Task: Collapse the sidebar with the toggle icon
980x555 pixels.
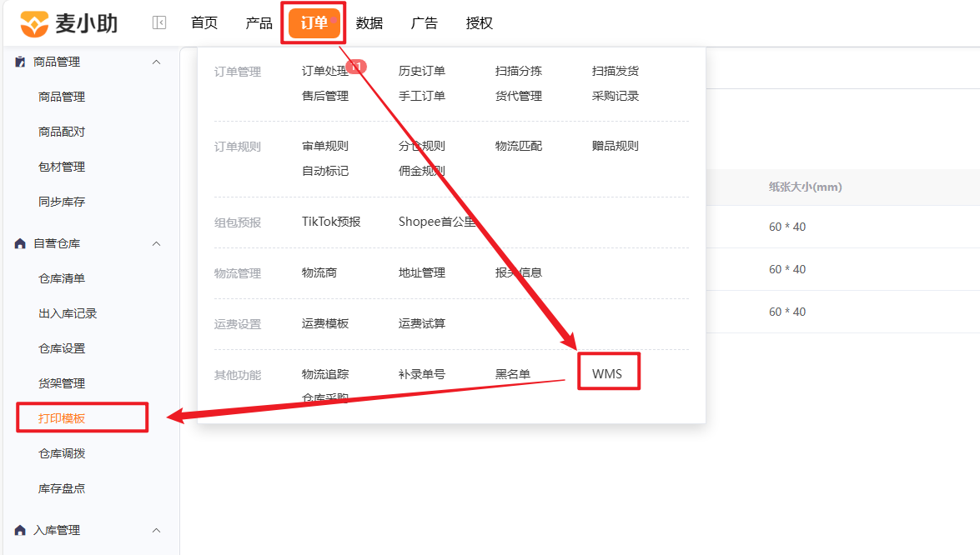Action: click(159, 23)
